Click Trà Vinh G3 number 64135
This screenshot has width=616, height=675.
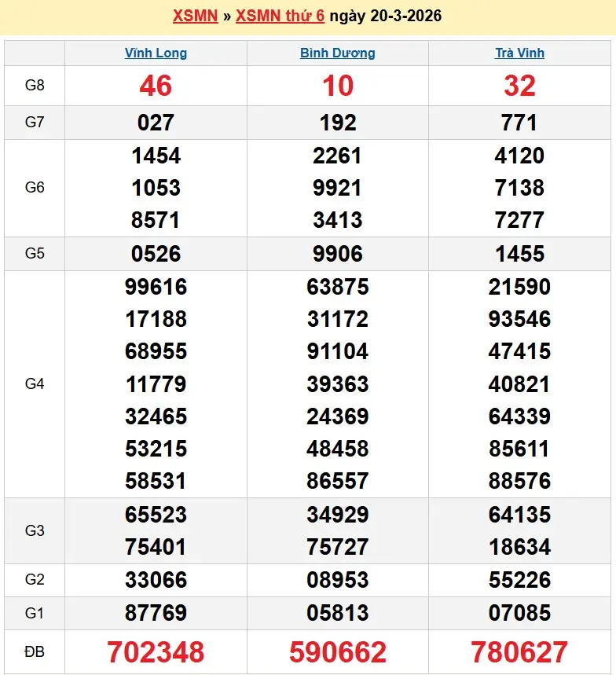[x=519, y=515]
